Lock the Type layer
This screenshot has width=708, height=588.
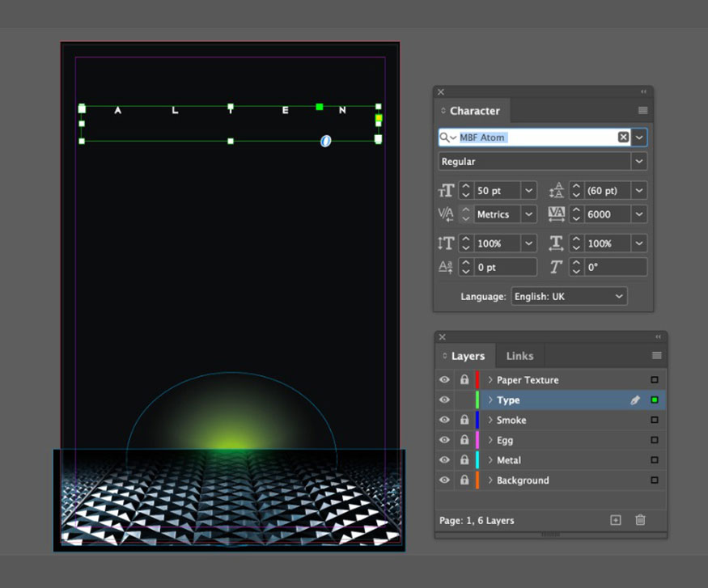[x=464, y=400]
